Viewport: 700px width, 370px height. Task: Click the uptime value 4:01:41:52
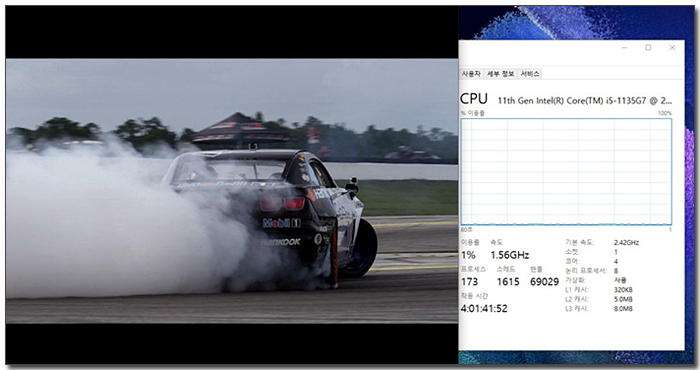(x=484, y=309)
